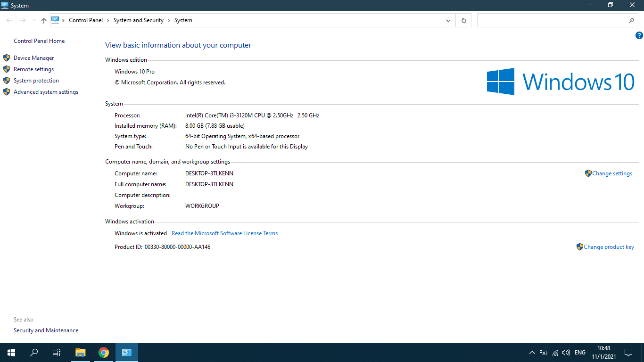The width and height of the screenshot is (644, 362).
Task: Click the Change product key link
Action: point(609,247)
